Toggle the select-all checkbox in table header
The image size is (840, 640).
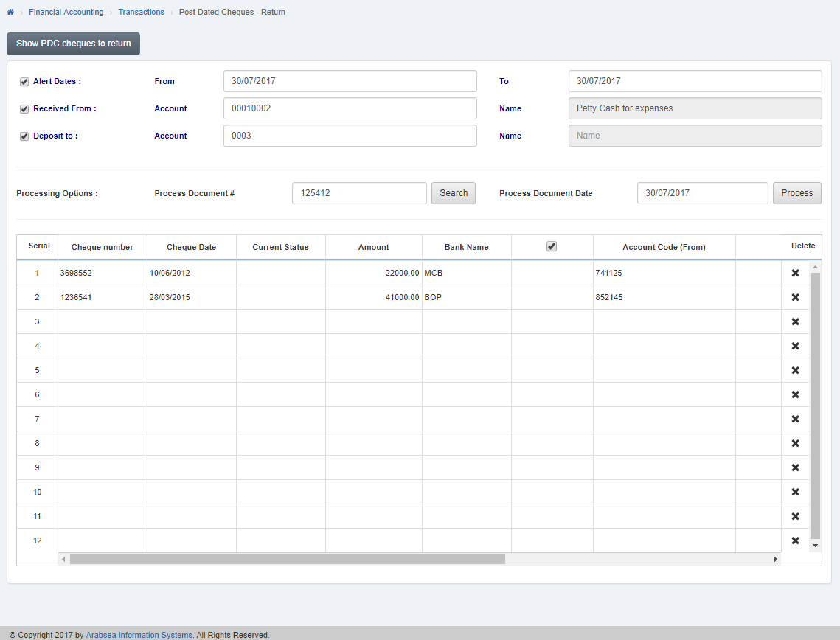pyautogui.click(x=552, y=246)
